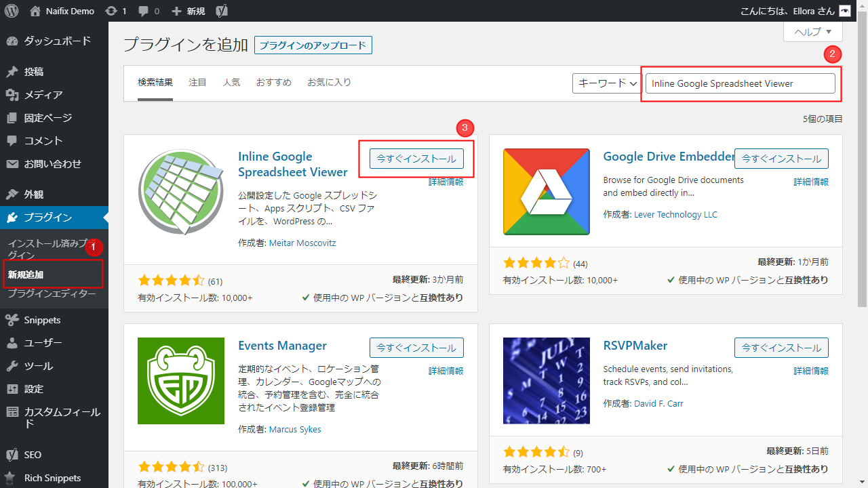Screen dimensions: 868x488
Task: Click Inline Google Spreadsheet Viewer plugin thumbnail
Action: (181, 192)
